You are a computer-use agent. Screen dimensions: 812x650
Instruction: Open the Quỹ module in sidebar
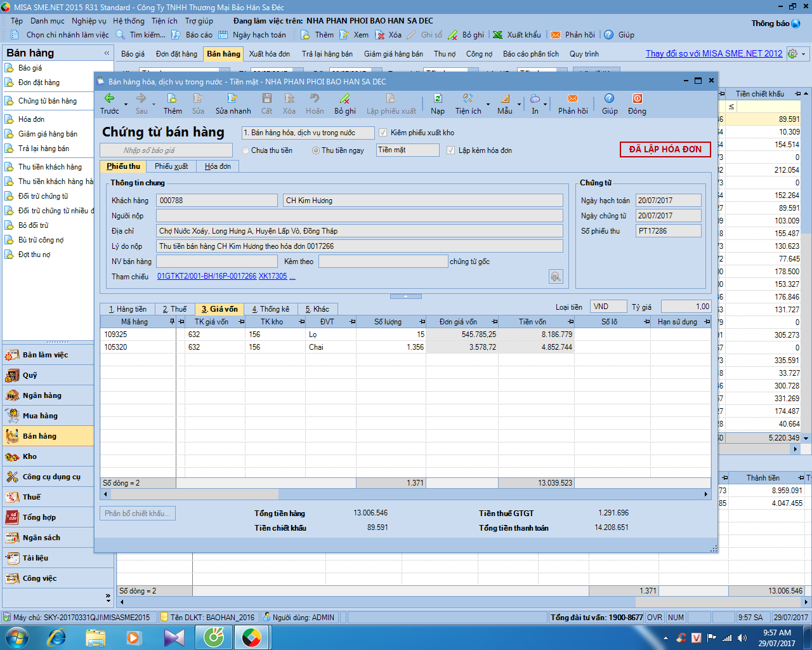click(48, 375)
